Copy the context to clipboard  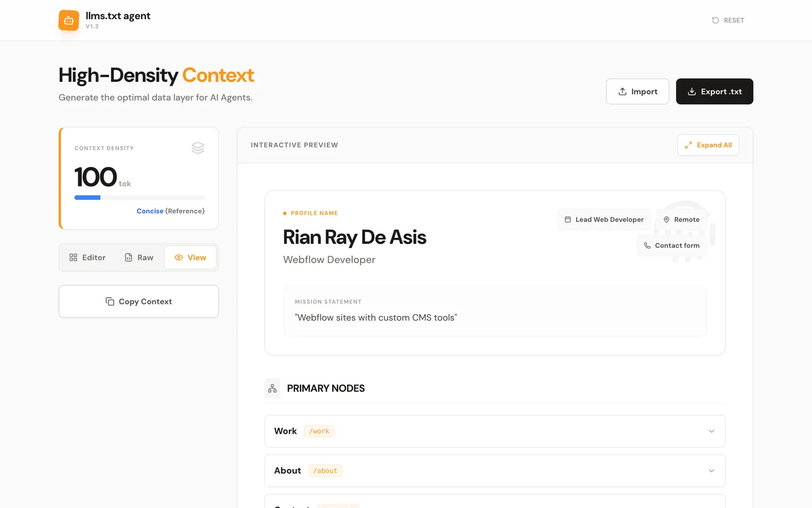tap(139, 302)
